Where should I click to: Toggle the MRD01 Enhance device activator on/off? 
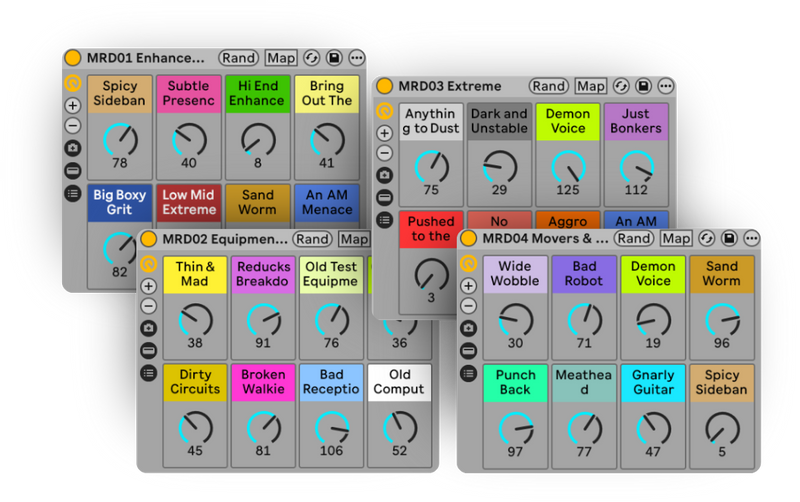73,58
